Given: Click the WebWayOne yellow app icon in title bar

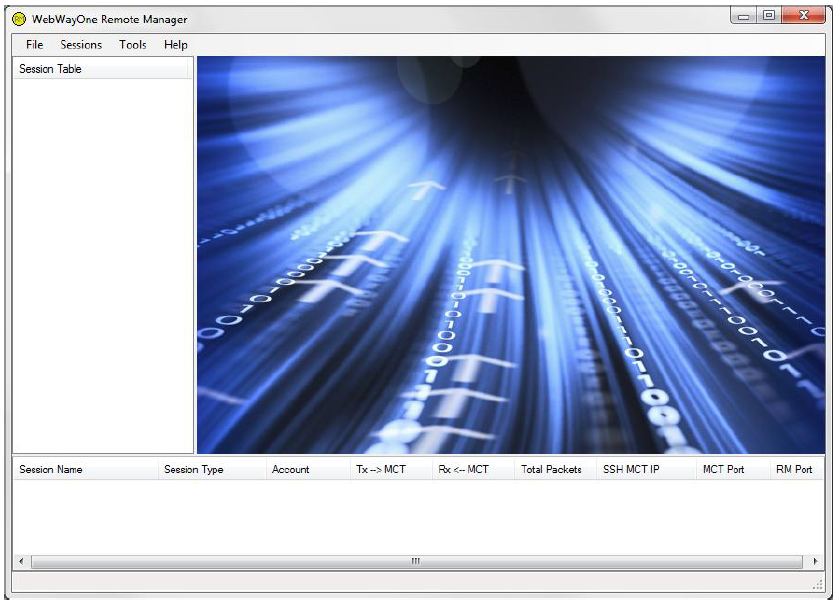Looking at the screenshot, I should point(19,19).
